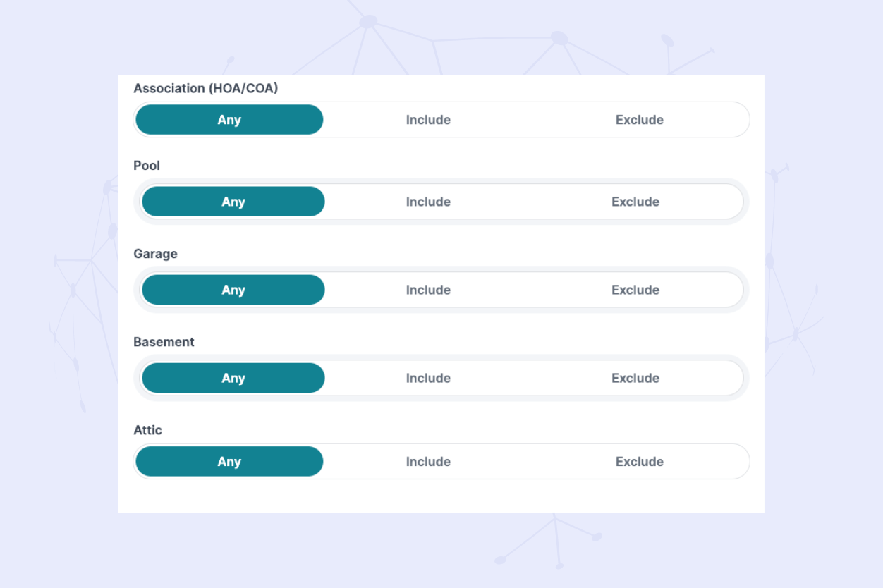Image resolution: width=883 pixels, height=588 pixels.
Task: Pick Any for Garage filter
Action: pos(233,290)
